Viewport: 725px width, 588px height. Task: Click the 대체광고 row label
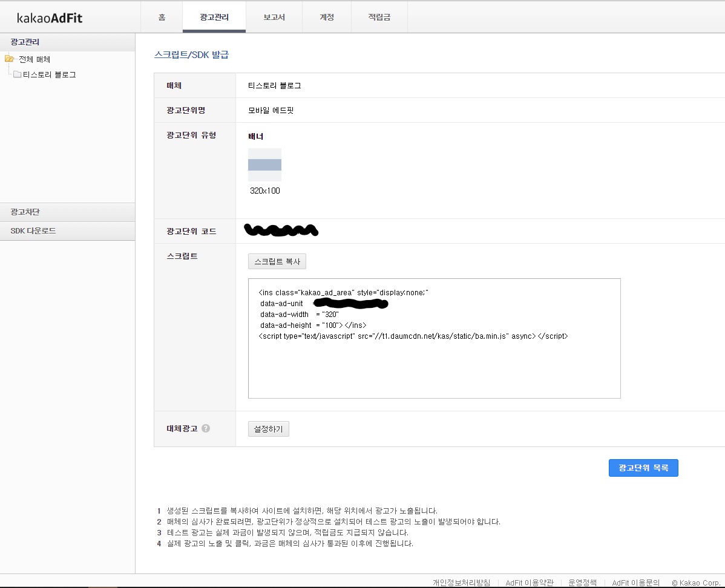182,428
